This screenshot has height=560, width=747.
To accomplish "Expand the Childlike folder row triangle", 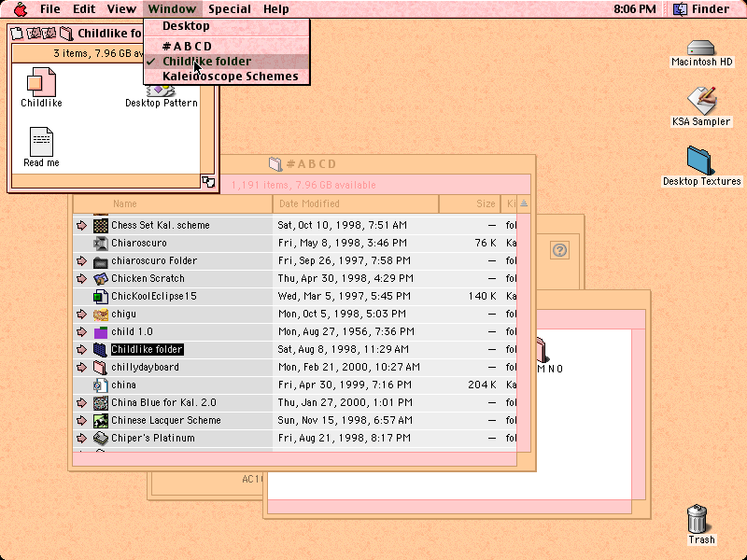I will click(x=81, y=349).
